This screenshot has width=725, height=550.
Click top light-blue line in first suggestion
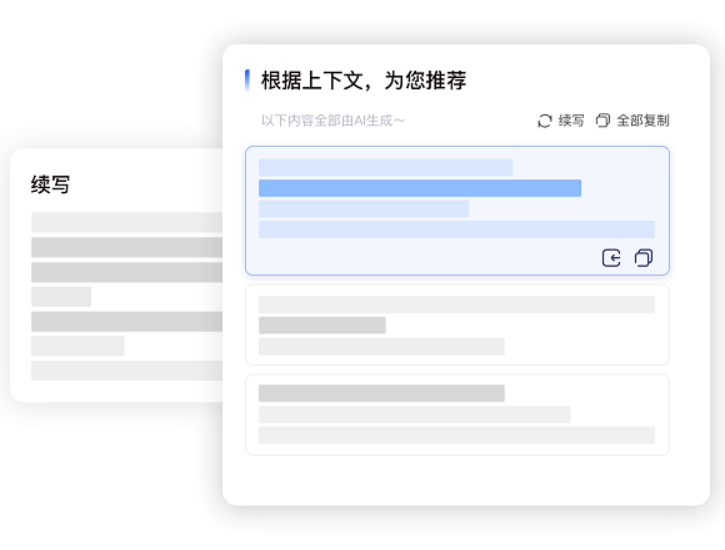tap(386, 167)
